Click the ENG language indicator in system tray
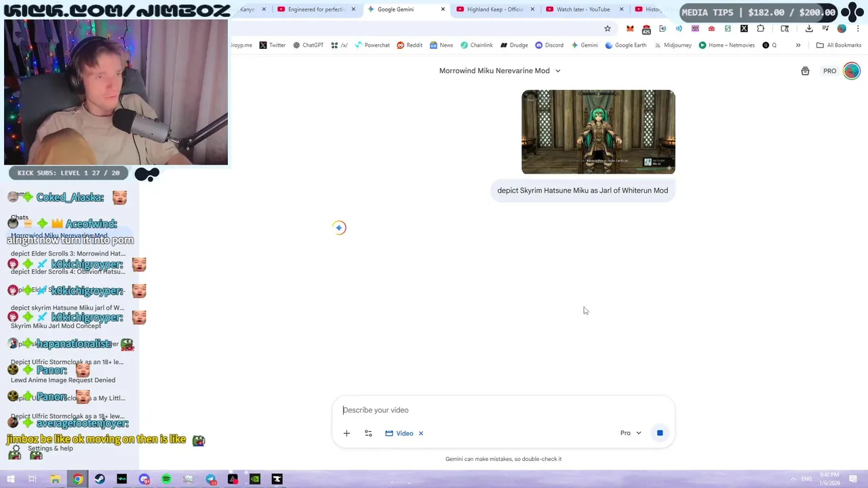868x488 pixels. (806, 479)
